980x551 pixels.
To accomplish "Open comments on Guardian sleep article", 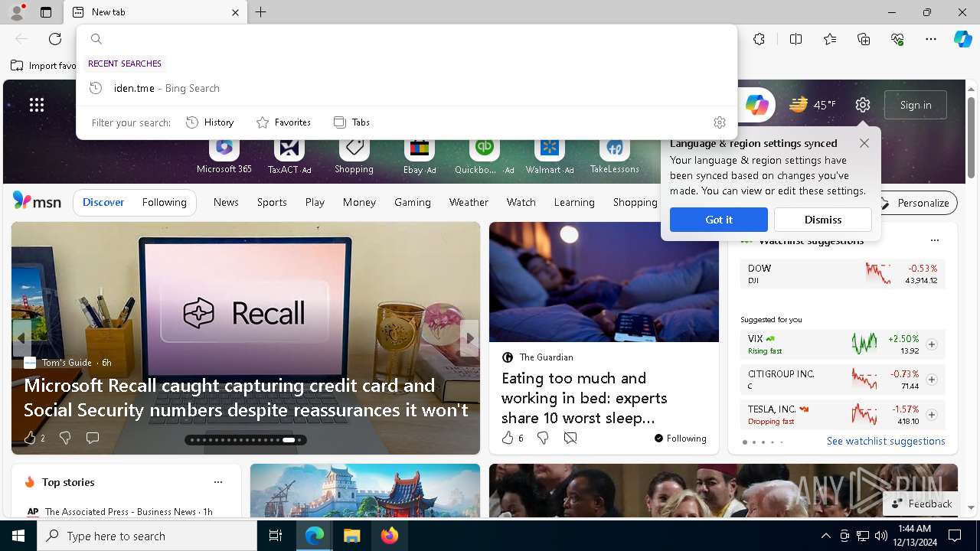I will pyautogui.click(x=570, y=438).
